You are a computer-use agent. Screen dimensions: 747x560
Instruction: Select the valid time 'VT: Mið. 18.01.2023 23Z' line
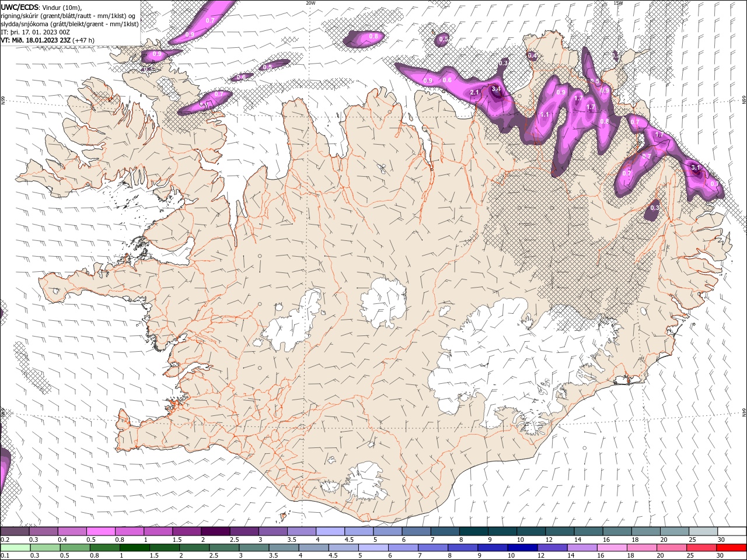(36, 40)
